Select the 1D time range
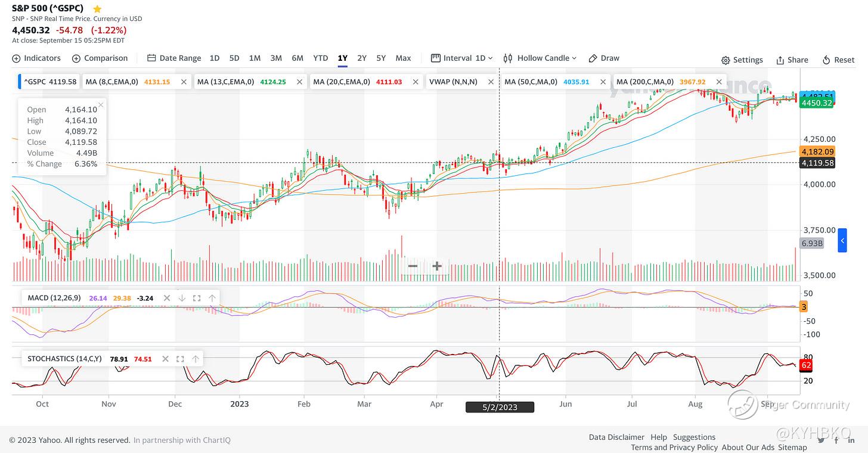 tap(215, 58)
